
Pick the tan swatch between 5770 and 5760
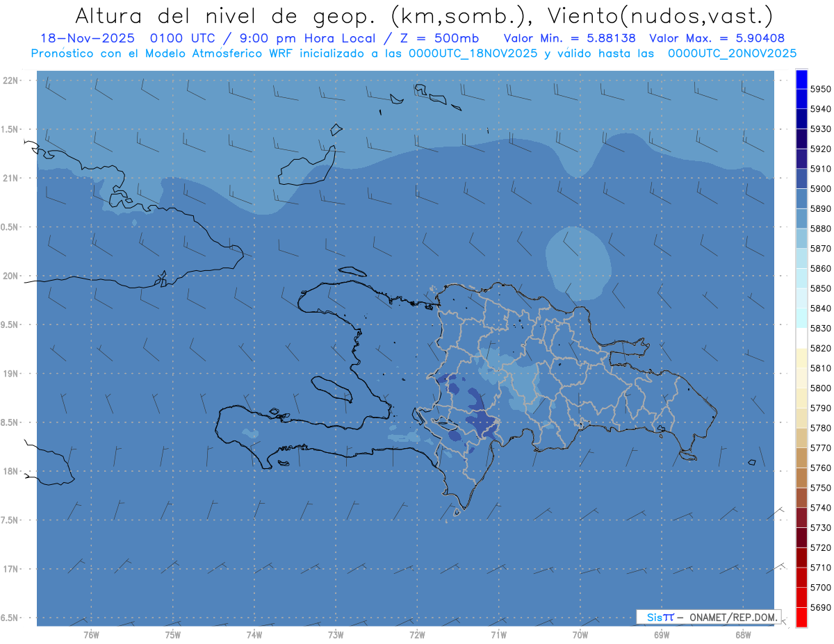click(801, 458)
